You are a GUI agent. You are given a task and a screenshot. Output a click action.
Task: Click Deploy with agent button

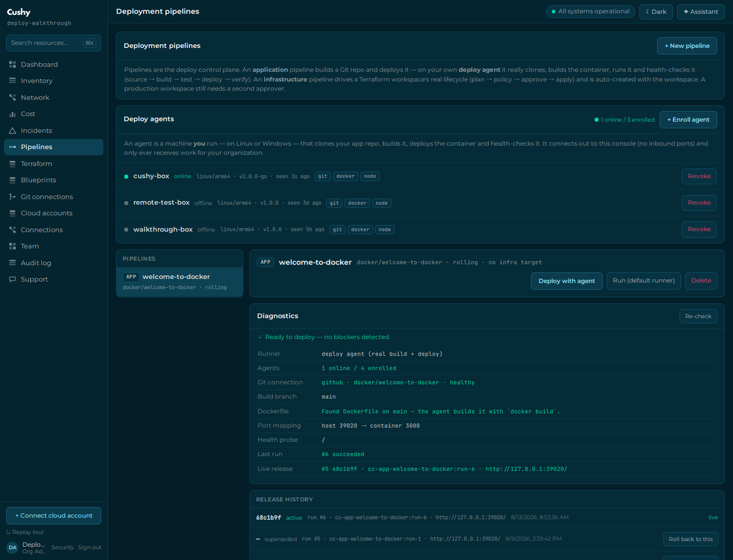pos(567,281)
